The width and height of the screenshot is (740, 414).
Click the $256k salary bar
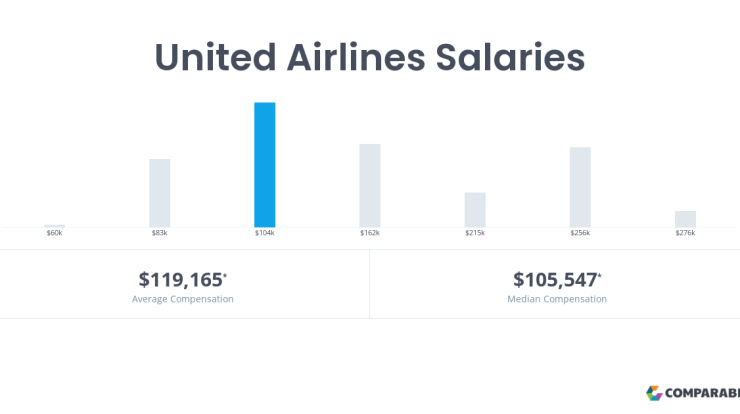(580, 187)
